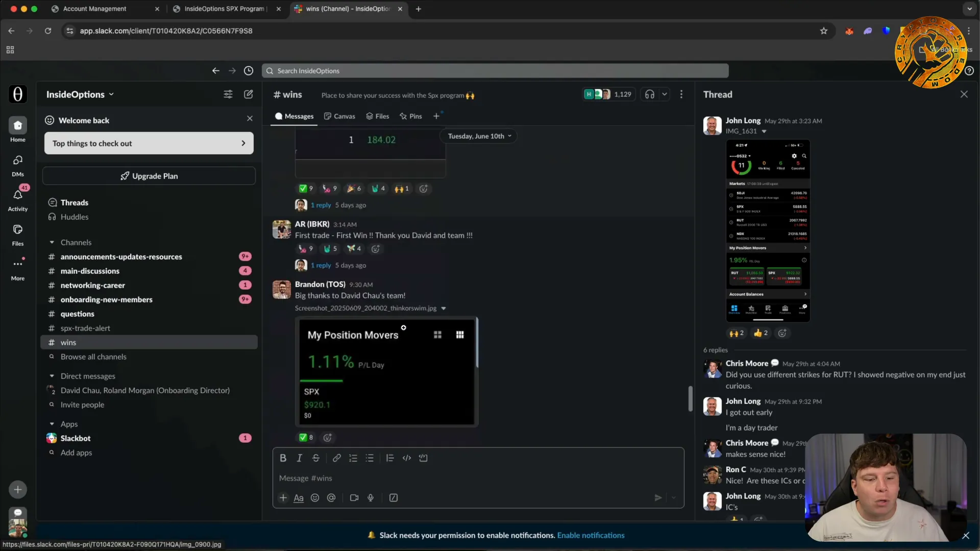The width and height of the screenshot is (980, 551).
Task: Toggle green checkmark reaction with 9
Action: pyautogui.click(x=306, y=189)
